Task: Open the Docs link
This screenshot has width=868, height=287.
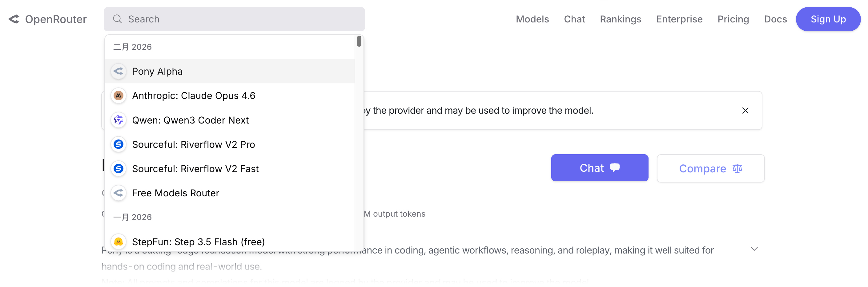Action: point(775,19)
